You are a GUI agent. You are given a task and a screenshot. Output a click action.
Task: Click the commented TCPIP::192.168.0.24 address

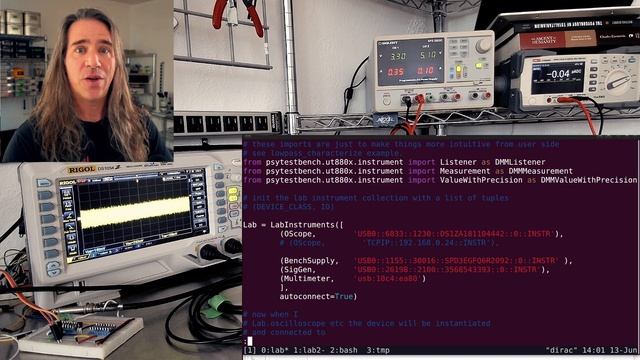click(x=427, y=243)
